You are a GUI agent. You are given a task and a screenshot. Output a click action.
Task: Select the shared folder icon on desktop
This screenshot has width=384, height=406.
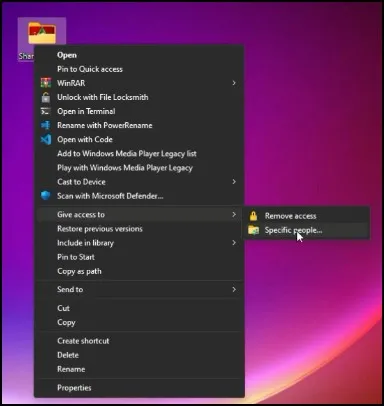pos(42,33)
